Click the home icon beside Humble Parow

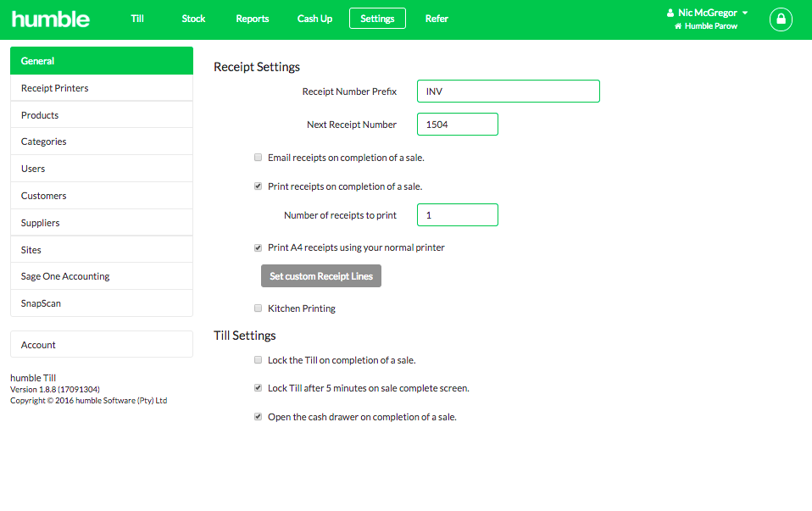pyautogui.click(x=678, y=26)
